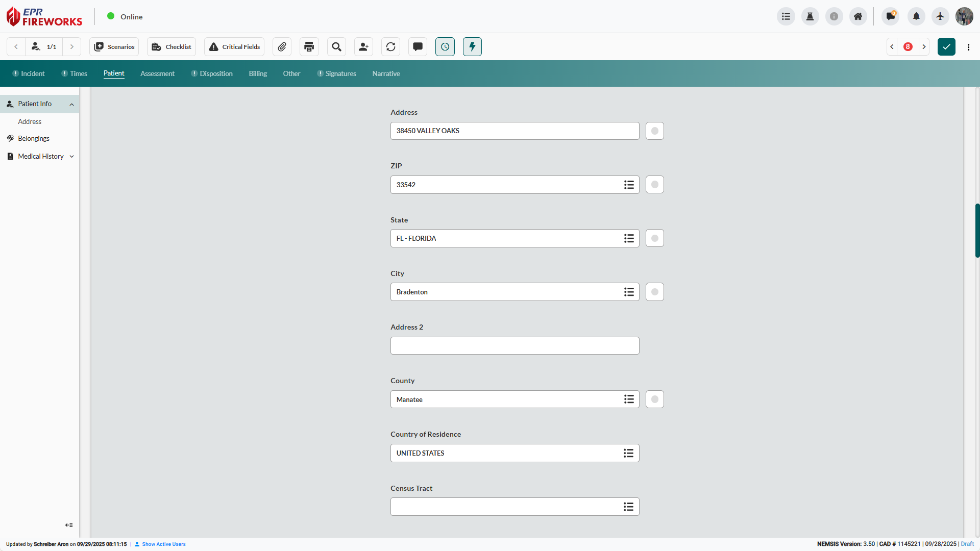
Task: Save with the green checkmark button
Action: [947, 46]
